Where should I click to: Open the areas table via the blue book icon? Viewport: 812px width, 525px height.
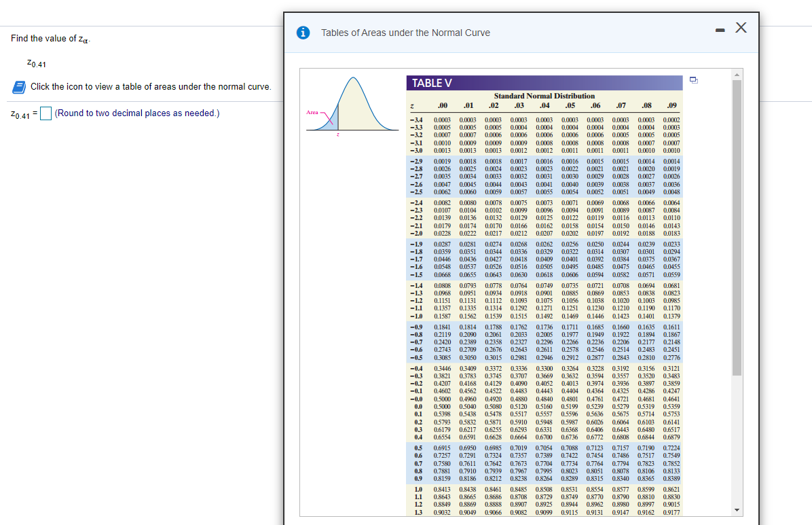tap(18, 86)
